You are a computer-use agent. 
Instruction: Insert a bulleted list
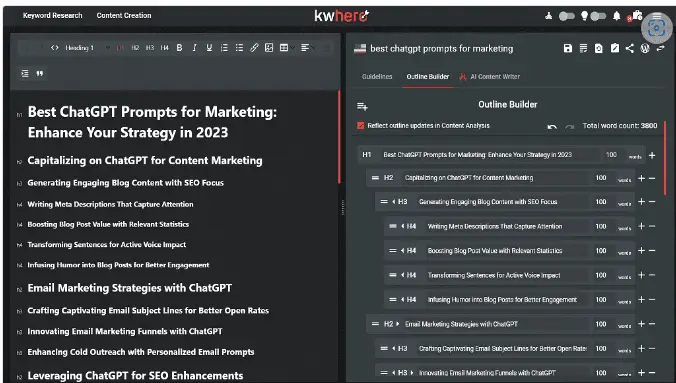pos(239,48)
